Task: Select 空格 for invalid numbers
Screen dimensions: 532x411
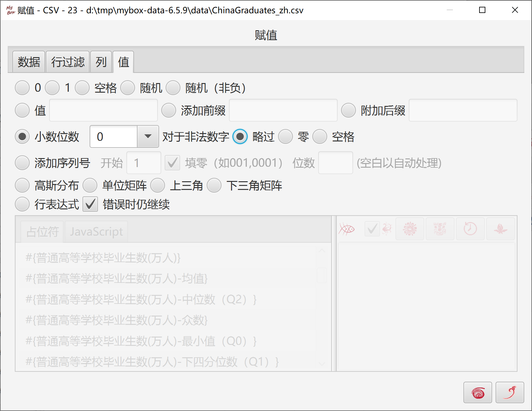Action: pos(320,136)
